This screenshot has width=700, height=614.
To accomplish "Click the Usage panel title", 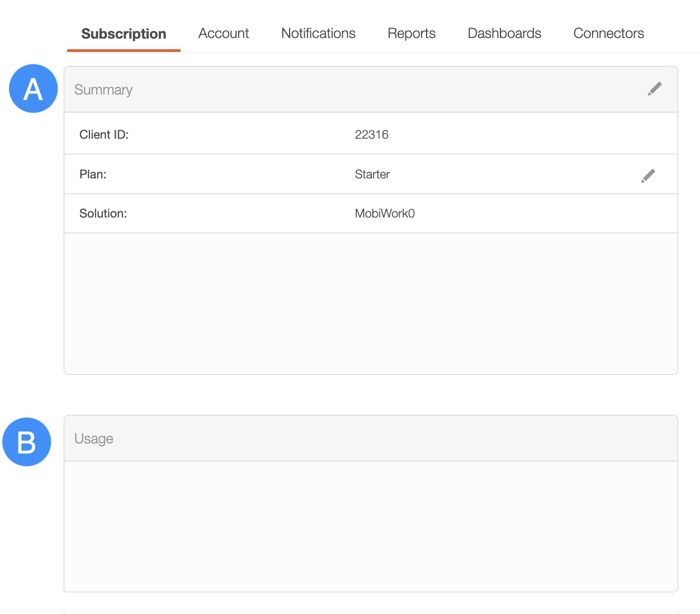I will point(94,439).
